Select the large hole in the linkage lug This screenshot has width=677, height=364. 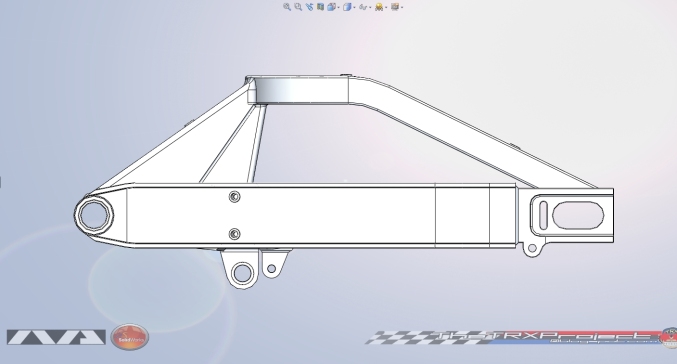click(x=242, y=273)
